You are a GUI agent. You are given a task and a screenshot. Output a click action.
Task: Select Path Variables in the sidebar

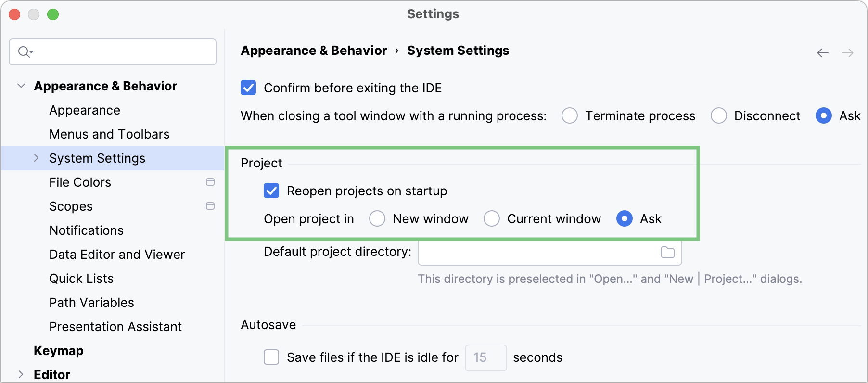(x=91, y=302)
